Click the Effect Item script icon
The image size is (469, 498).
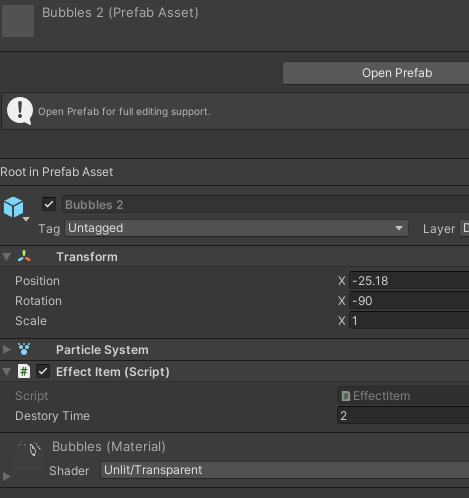(x=24, y=371)
